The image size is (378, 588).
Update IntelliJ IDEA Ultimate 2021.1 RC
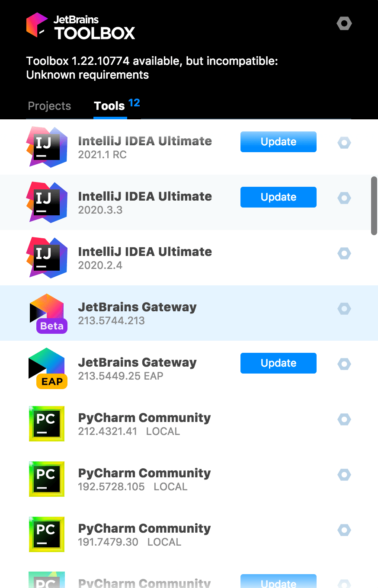pos(278,141)
